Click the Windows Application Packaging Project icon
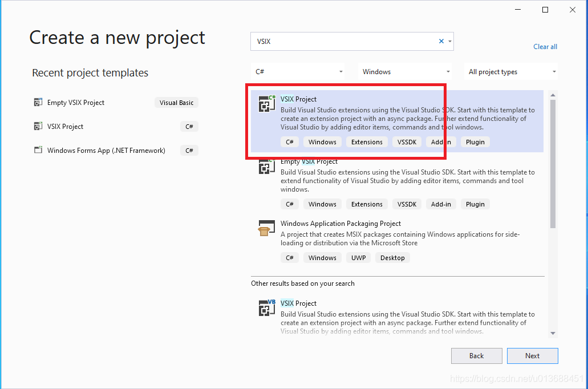The image size is (588, 389). [267, 228]
